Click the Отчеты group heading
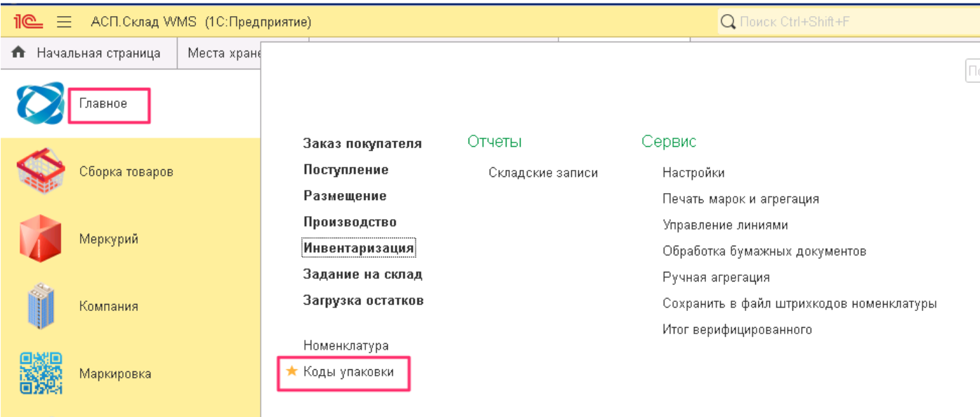Image resolution: width=980 pixels, height=417 pixels. 495,141
